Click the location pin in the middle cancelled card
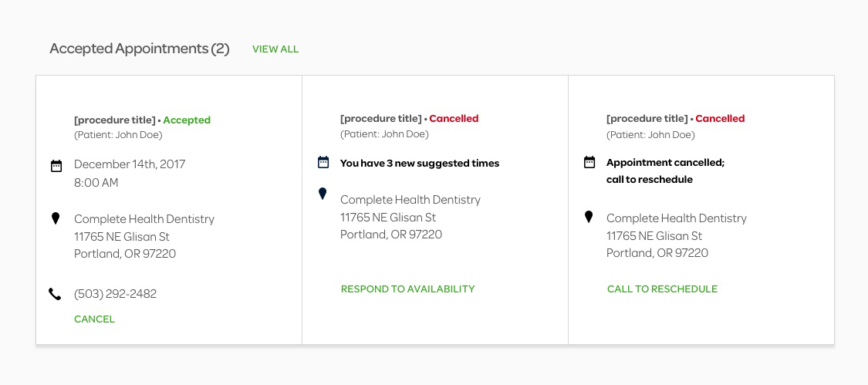The width and height of the screenshot is (868, 385). tap(323, 194)
